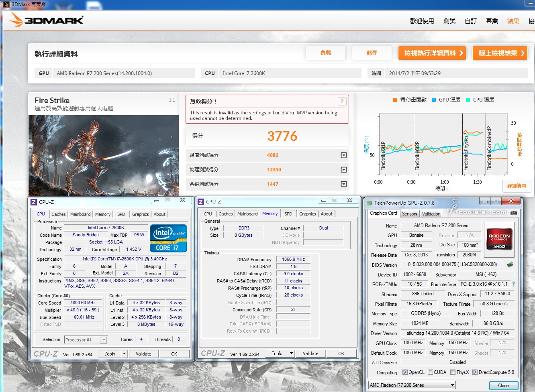Click the Intel Core i7 logo badge

(169, 238)
